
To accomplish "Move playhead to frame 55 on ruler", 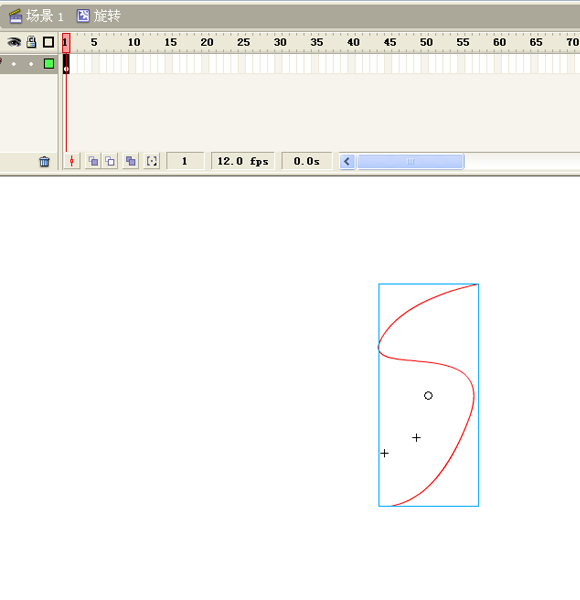I will click(463, 42).
